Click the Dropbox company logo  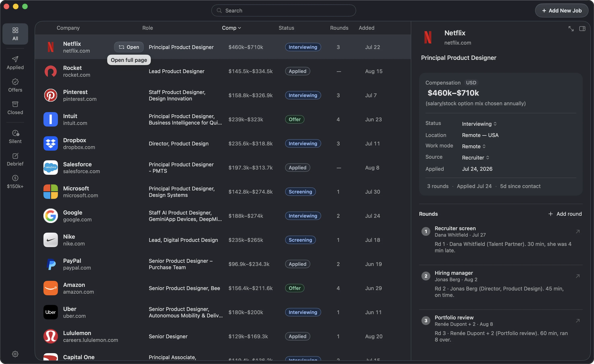51,144
